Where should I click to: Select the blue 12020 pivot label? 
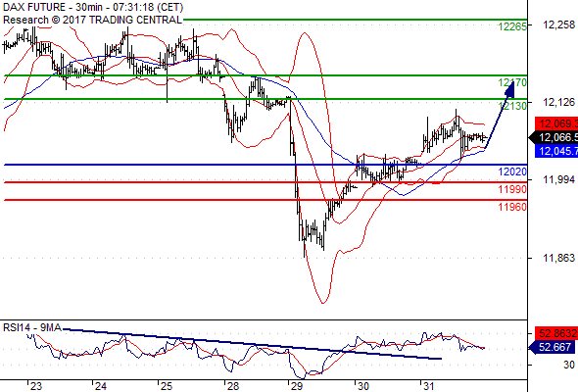[x=512, y=171]
